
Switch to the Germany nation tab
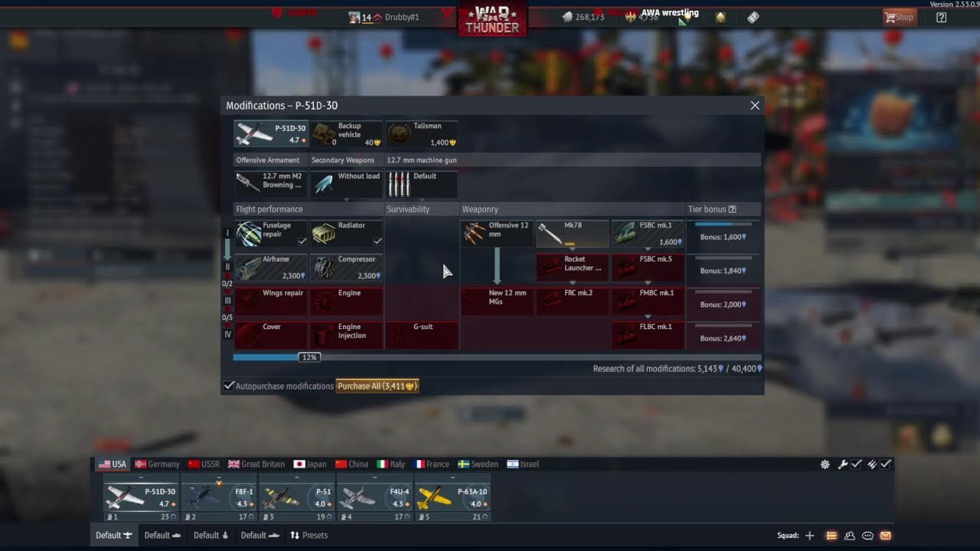[157, 464]
